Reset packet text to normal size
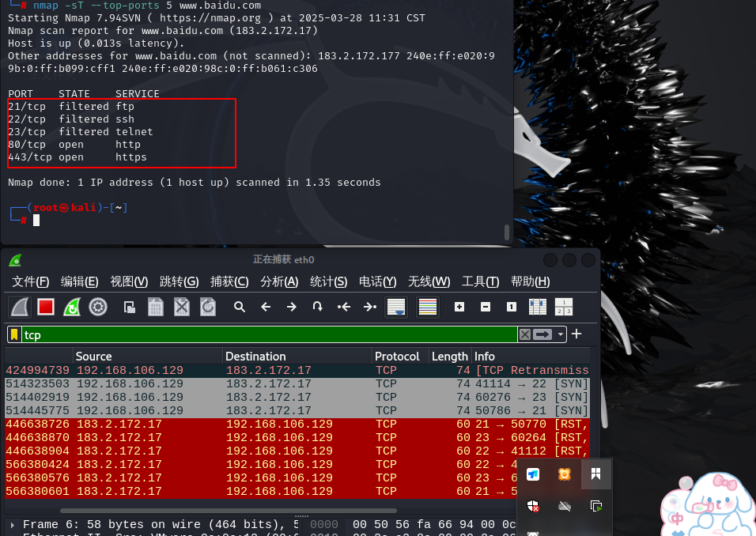Viewport: 756px width, 536px height. click(x=512, y=307)
